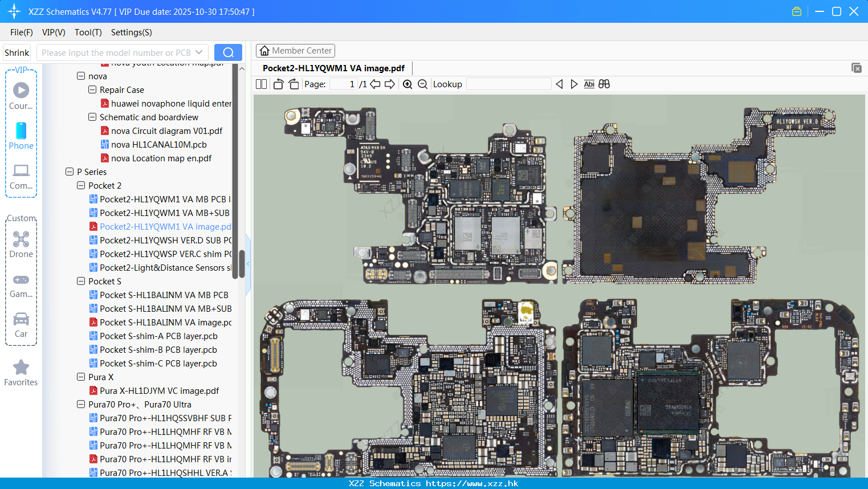Click the blue search magnifier button
Viewport: 868px width, 489px height.
[x=228, y=52]
